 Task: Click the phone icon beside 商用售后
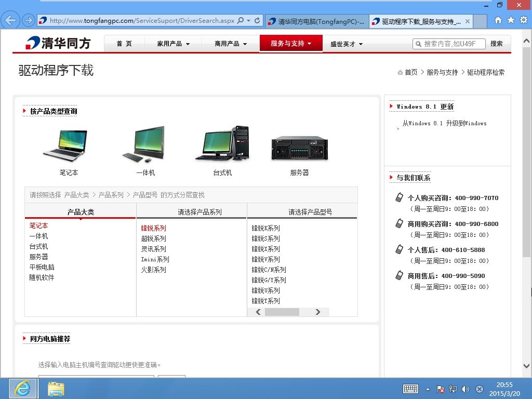(400, 275)
